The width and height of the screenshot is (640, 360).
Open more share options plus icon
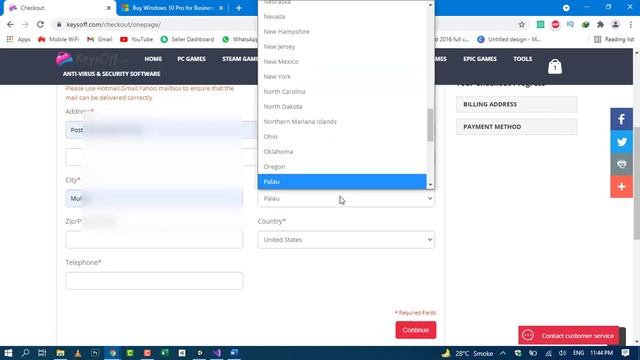621,187
